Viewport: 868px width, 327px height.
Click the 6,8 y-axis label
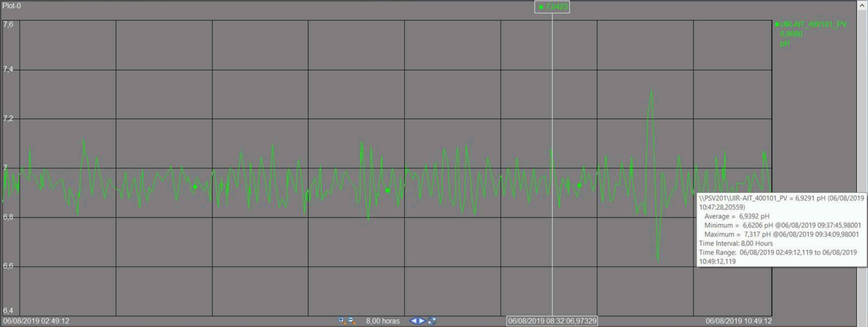tap(8, 217)
